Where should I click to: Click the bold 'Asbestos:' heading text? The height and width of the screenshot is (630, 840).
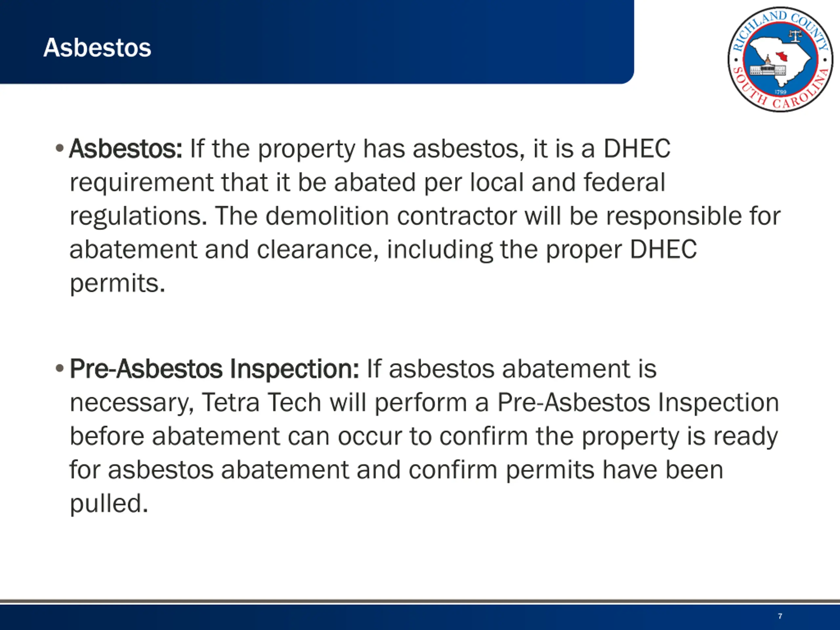[126, 149]
